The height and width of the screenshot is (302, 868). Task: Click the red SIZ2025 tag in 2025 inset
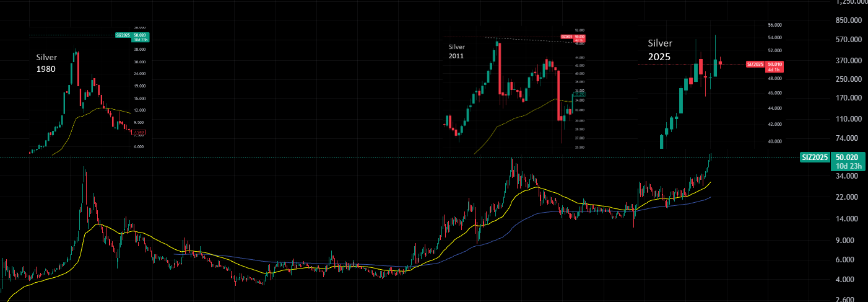[x=755, y=64]
